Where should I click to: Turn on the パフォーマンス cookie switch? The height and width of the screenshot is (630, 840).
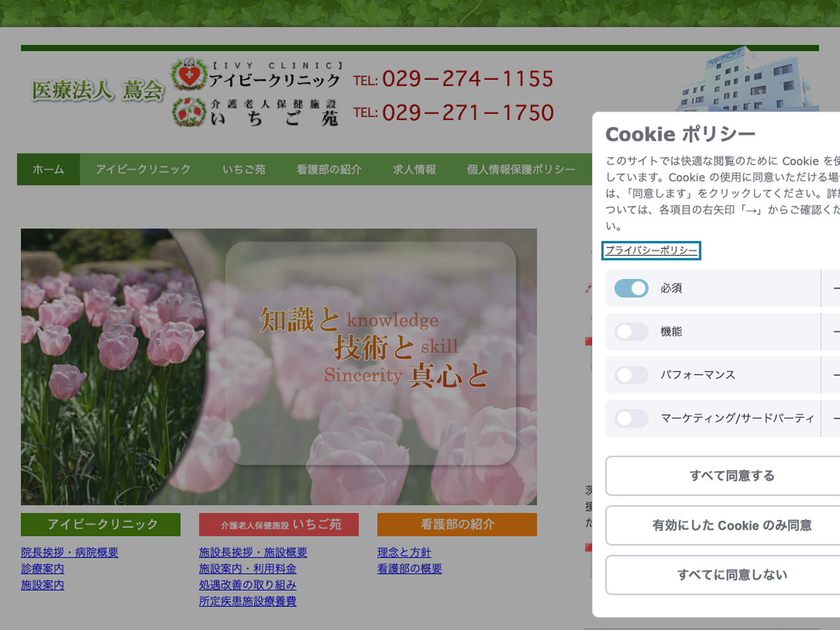(631, 375)
